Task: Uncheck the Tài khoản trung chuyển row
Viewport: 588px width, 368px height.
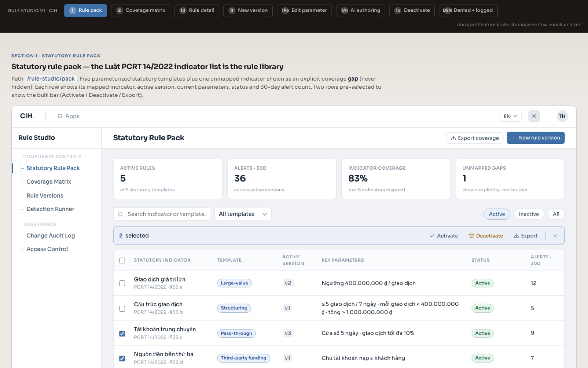Action: coord(122,333)
